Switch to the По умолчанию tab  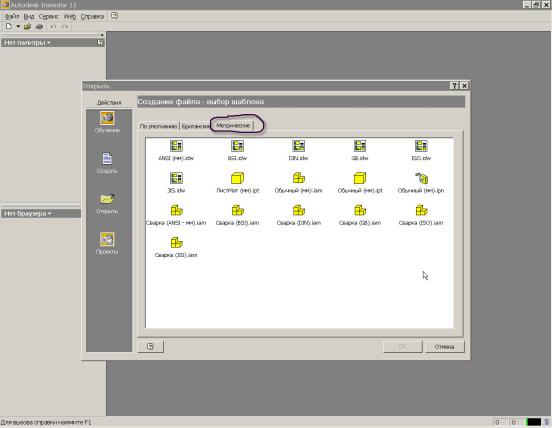point(158,126)
